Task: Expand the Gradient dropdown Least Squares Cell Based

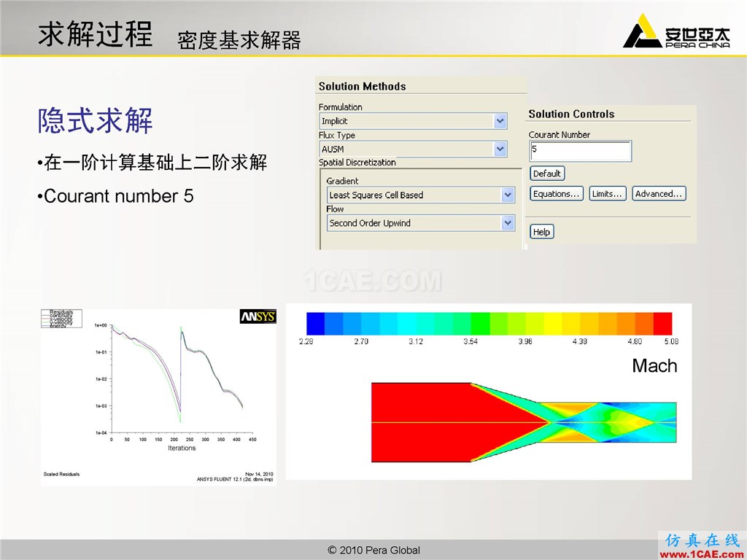Action: [421, 195]
